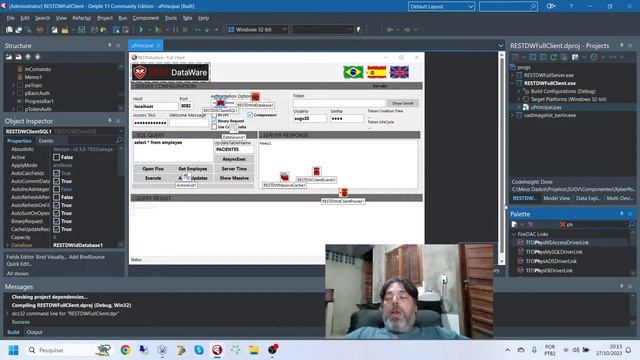
Task: Click the Save toolbar icon
Action: click(x=82, y=29)
